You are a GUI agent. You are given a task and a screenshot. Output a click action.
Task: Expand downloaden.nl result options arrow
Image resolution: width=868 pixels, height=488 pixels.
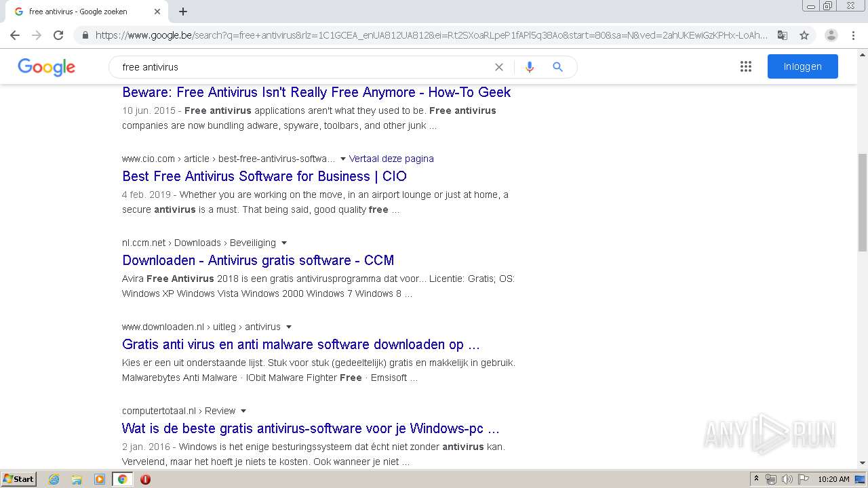pyautogui.click(x=289, y=327)
